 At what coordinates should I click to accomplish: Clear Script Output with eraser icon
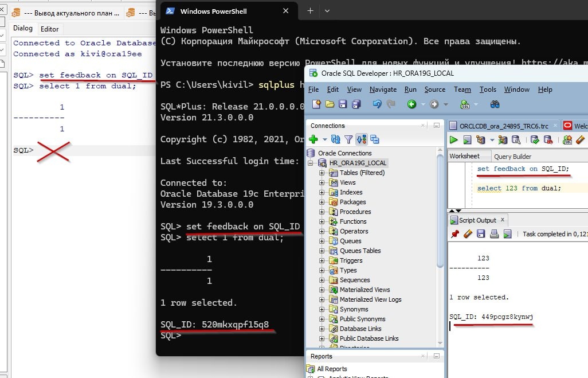click(468, 234)
